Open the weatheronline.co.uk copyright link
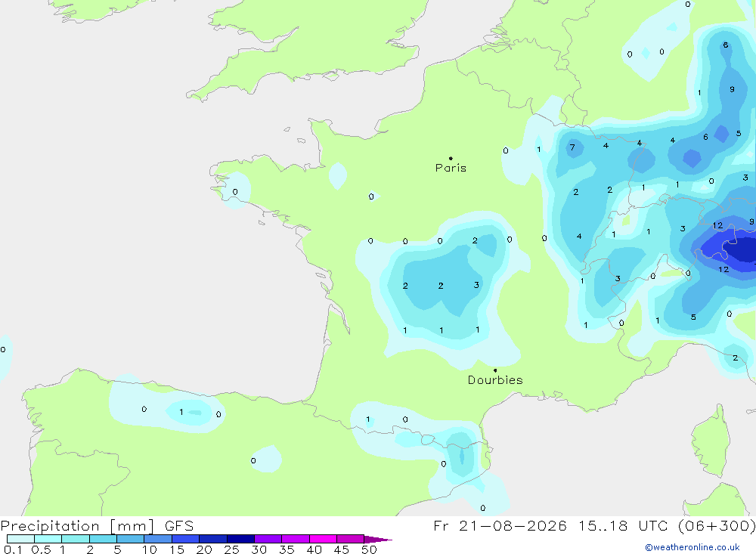Screen dimensions: 756x554 pos(692,547)
